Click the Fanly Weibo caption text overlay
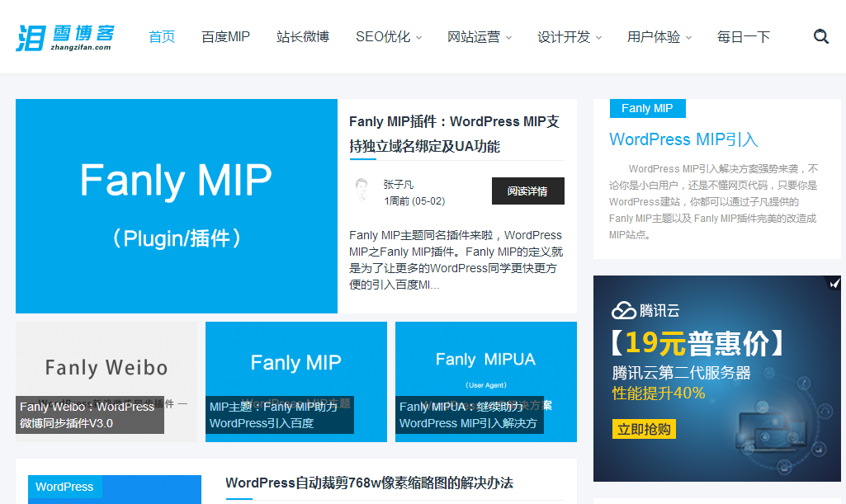 [x=90, y=415]
